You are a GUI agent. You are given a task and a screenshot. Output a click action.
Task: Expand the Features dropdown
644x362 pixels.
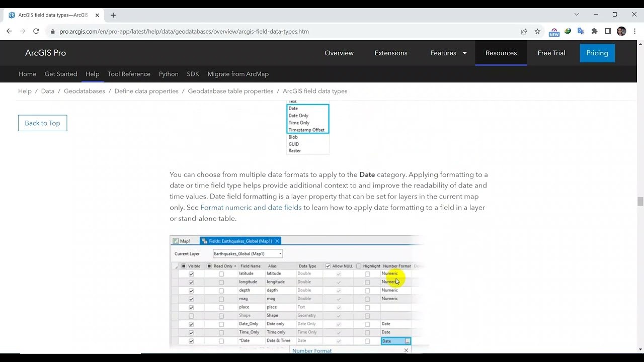[x=448, y=53]
